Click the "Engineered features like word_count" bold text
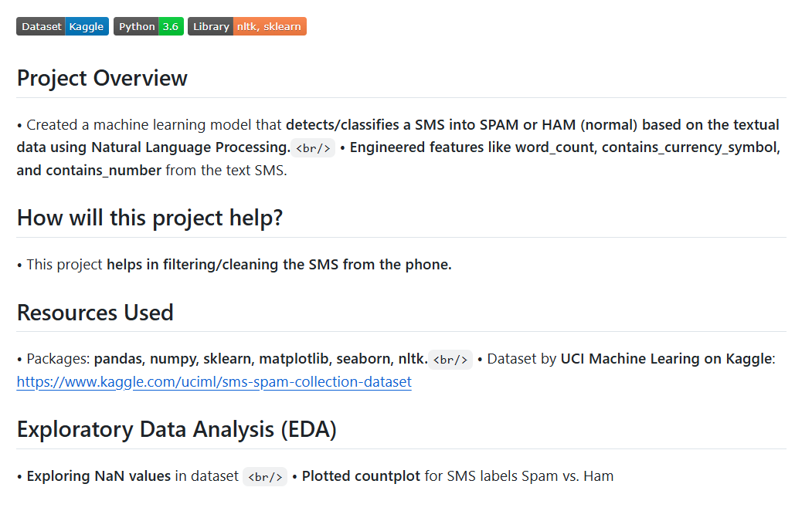812x511 pixels. click(x=473, y=147)
